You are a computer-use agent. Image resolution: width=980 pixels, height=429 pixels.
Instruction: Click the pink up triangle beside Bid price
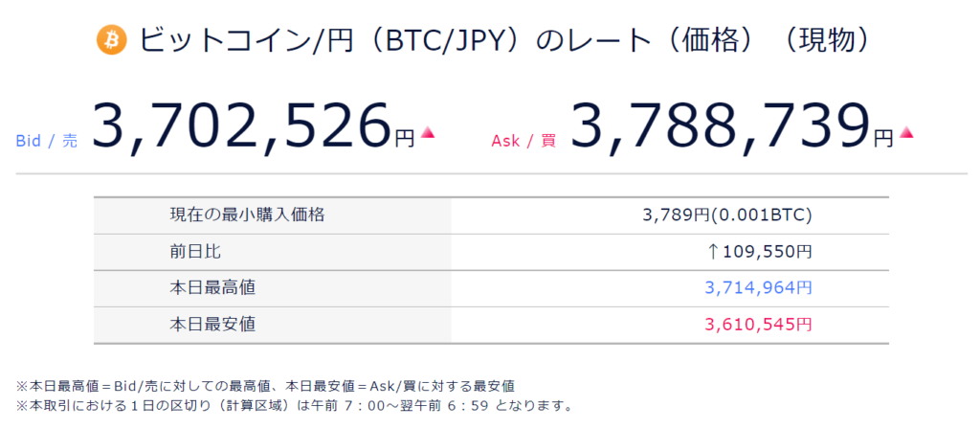coord(428,133)
